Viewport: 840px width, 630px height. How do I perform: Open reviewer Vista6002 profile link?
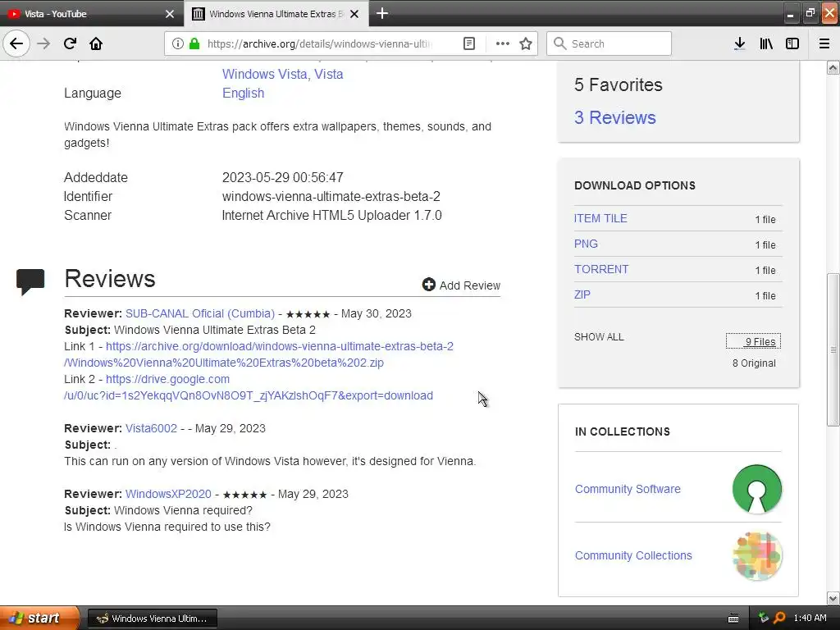[151, 428]
